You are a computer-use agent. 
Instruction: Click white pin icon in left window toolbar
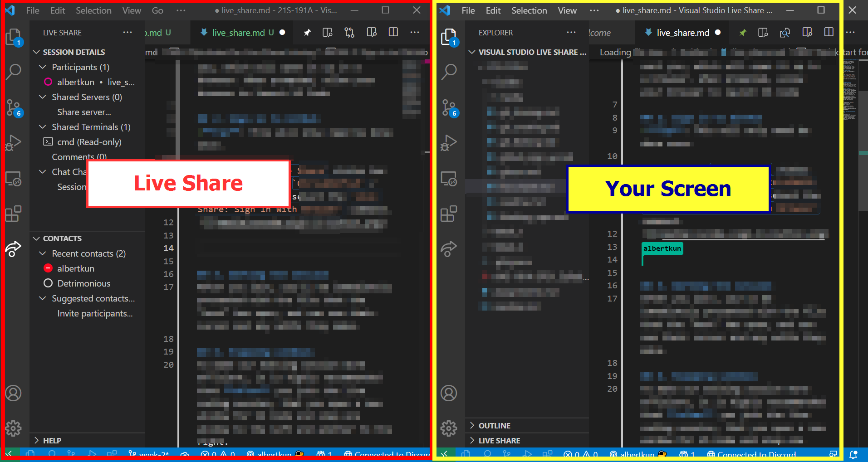coord(307,32)
